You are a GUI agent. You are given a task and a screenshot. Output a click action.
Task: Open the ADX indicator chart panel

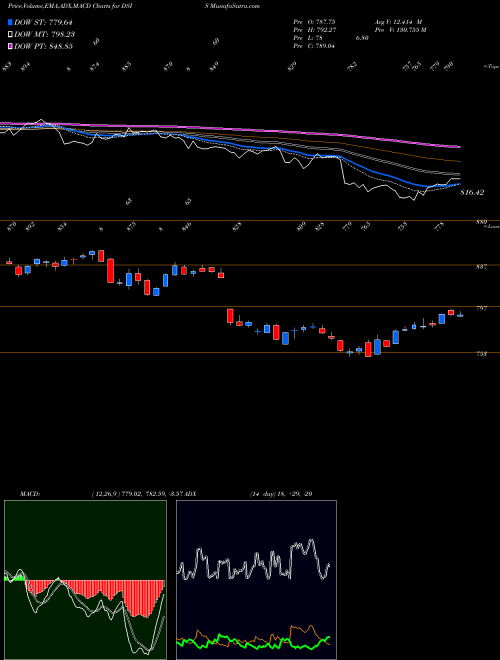coord(256,580)
